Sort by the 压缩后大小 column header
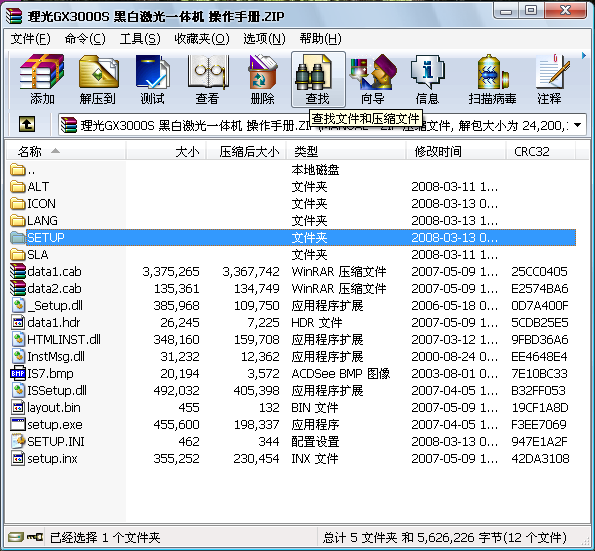Image resolution: width=595 pixels, height=551 pixels. [246, 151]
